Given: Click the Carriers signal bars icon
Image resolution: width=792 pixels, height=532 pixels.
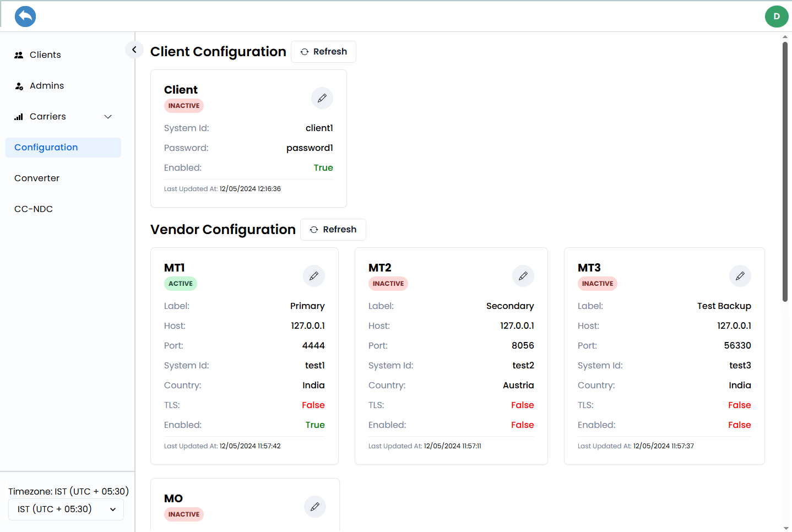Looking at the screenshot, I should (19, 117).
